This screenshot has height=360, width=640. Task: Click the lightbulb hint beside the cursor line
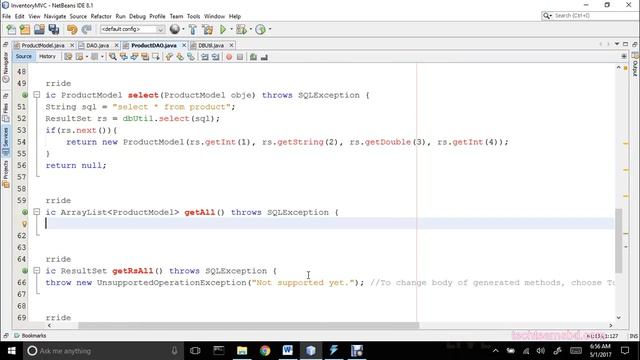[x=24, y=224]
